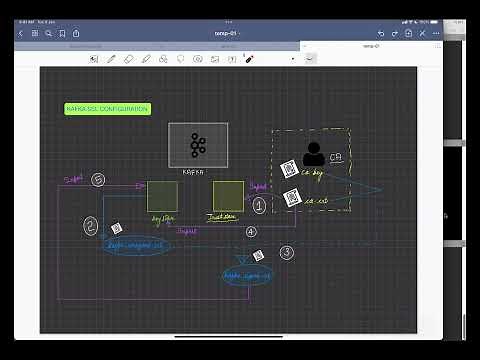
Task: Switch to the second document tab
Action: [228, 46]
